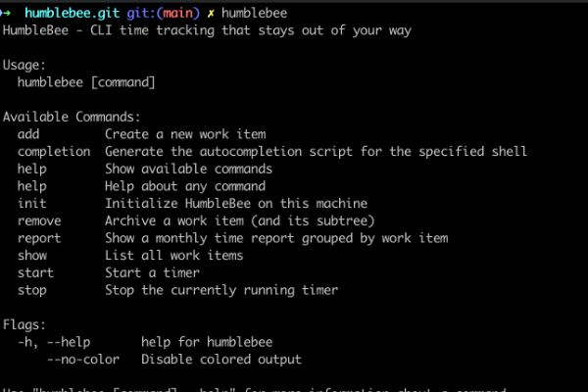Click the HumbleBee tagline description line
This screenshot has height=392, width=588.
coord(207,29)
